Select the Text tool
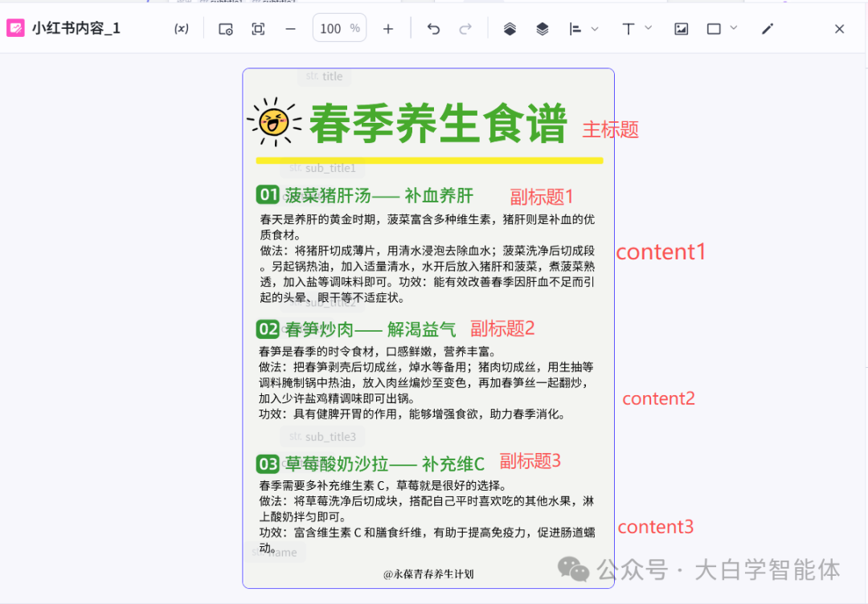The height and width of the screenshot is (604, 868). [628, 29]
